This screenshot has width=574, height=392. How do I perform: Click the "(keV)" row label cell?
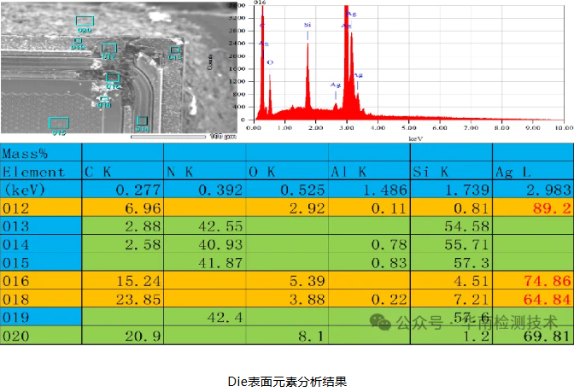pos(41,190)
